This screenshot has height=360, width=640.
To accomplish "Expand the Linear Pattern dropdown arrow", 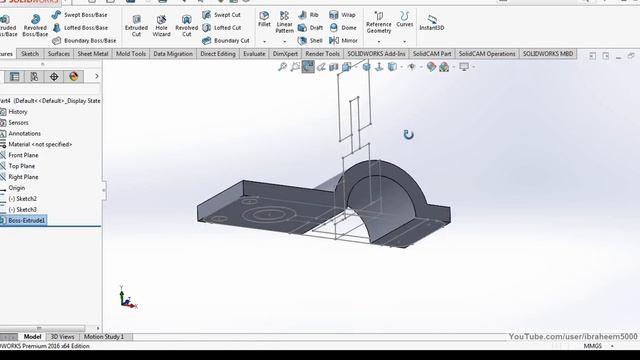I will [x=284, y=42].
